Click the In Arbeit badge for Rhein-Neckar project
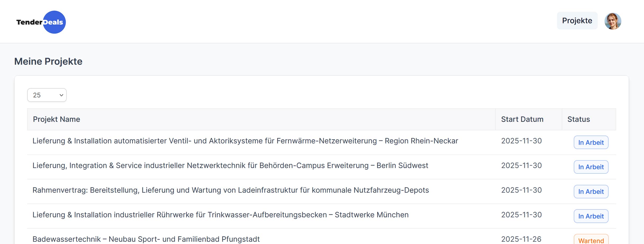Viewport: 644px width, 244px height. tap(591, 142)
